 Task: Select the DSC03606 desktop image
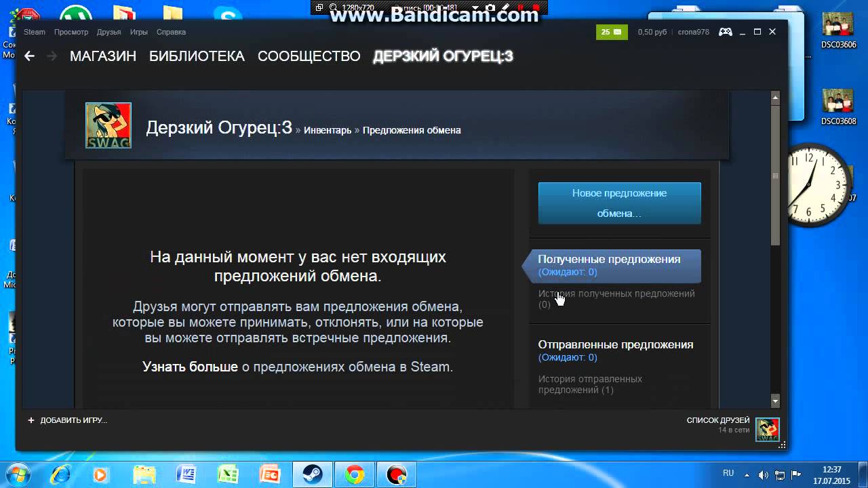(x=838, y=30)
